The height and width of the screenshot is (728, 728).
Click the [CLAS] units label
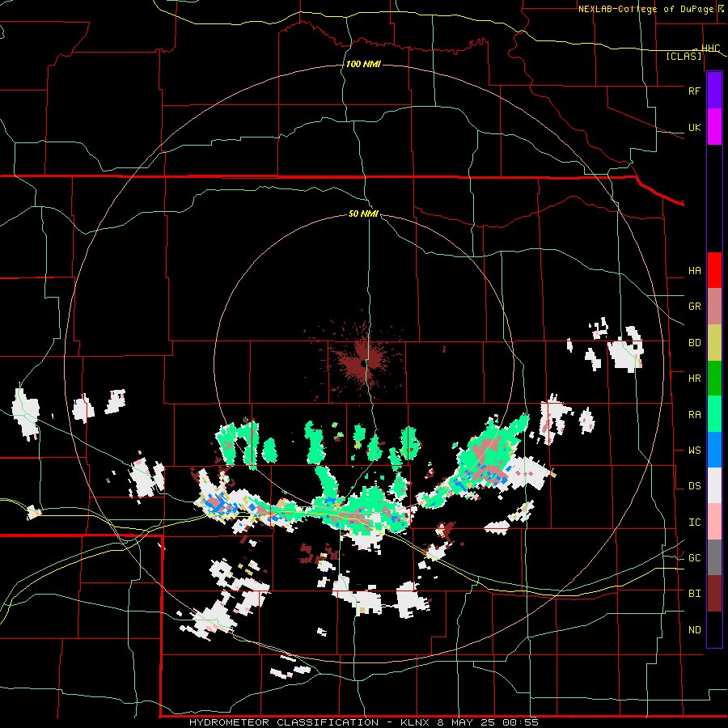(x=684, y=56)
